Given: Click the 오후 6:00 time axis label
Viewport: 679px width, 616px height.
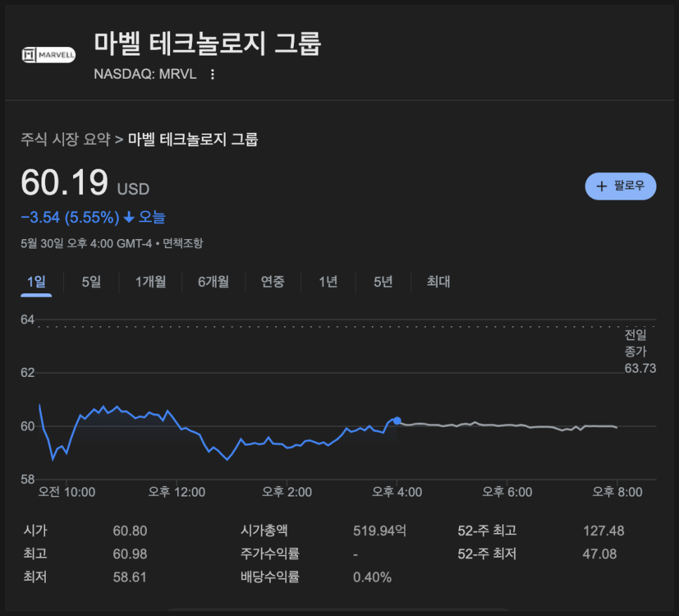Looking at the screenshot, I should 507,492.
